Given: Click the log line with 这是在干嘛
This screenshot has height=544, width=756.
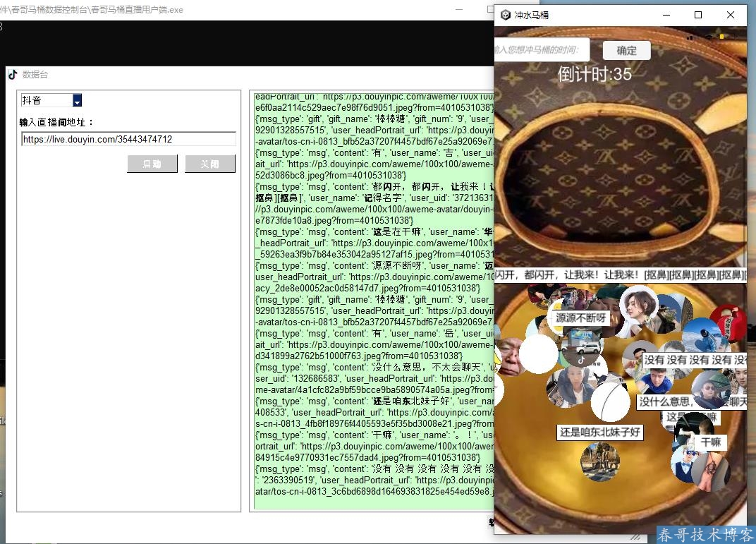Looking at the screenshot, I should pos(374,232).
